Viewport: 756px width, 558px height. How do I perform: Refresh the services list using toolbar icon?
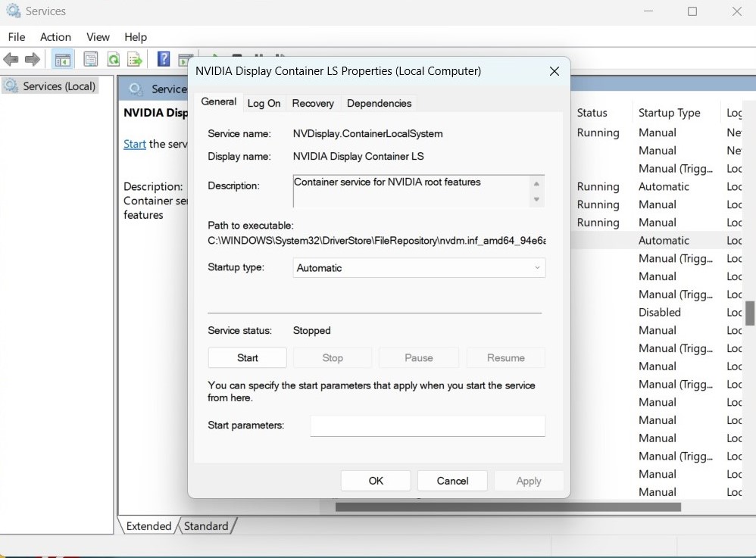[x=113, y=59]
